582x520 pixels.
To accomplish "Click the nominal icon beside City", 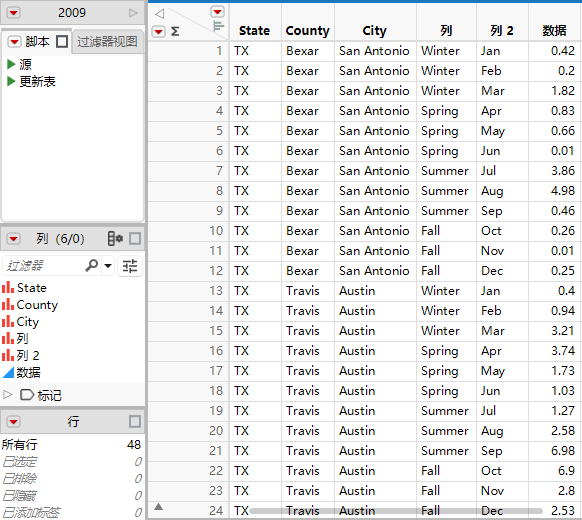I will [8, 321].
